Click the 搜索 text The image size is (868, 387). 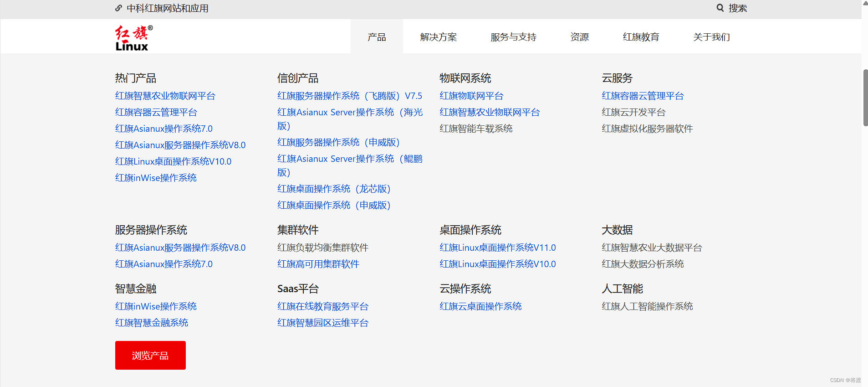pyautogui.click(x=738, y=8)
